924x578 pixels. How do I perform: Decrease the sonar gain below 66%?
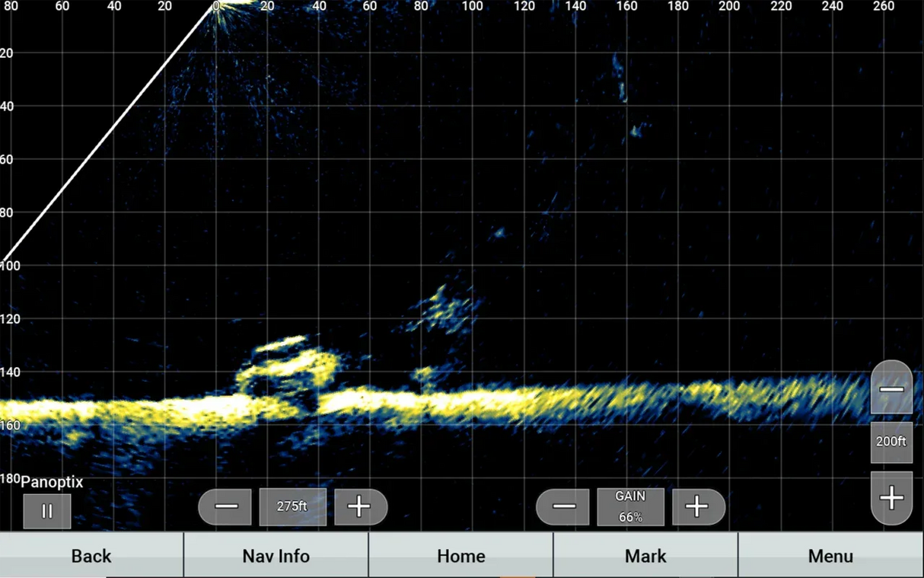pos(562,506)
